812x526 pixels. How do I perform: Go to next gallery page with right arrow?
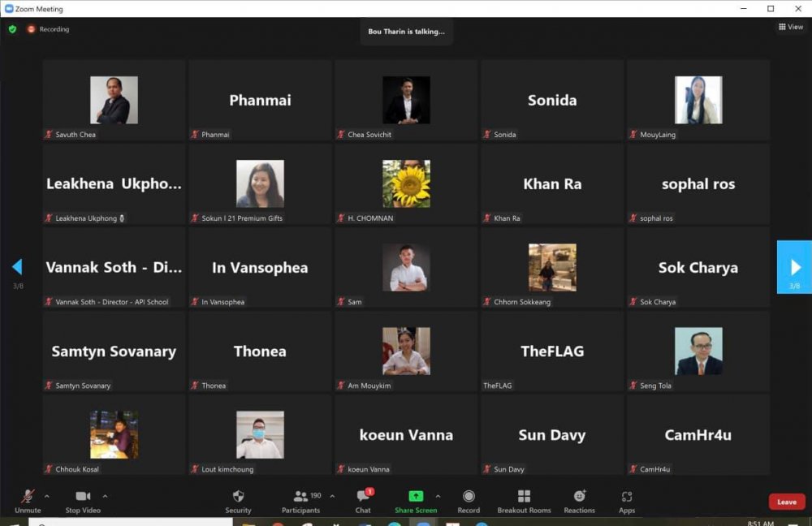click(794, 267)
